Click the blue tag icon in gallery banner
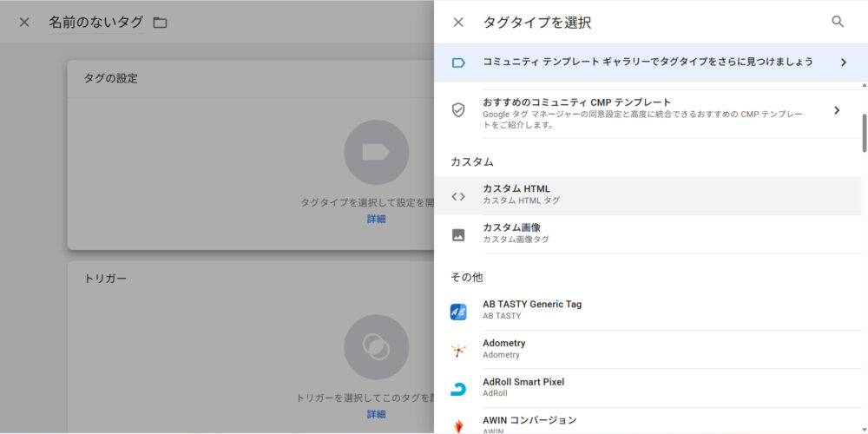 pos(458,62)
